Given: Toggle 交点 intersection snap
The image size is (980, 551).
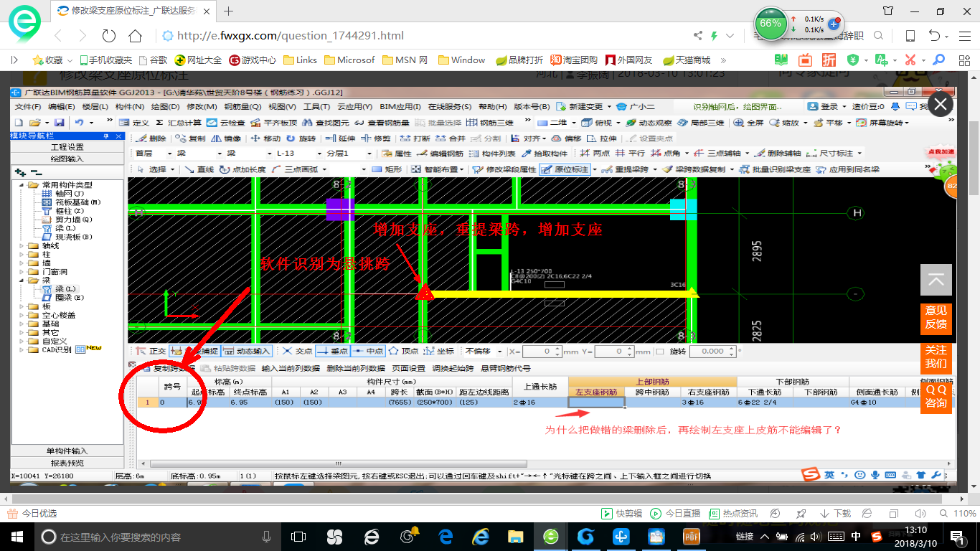Looking at the screenshot, I should point(296,351).
